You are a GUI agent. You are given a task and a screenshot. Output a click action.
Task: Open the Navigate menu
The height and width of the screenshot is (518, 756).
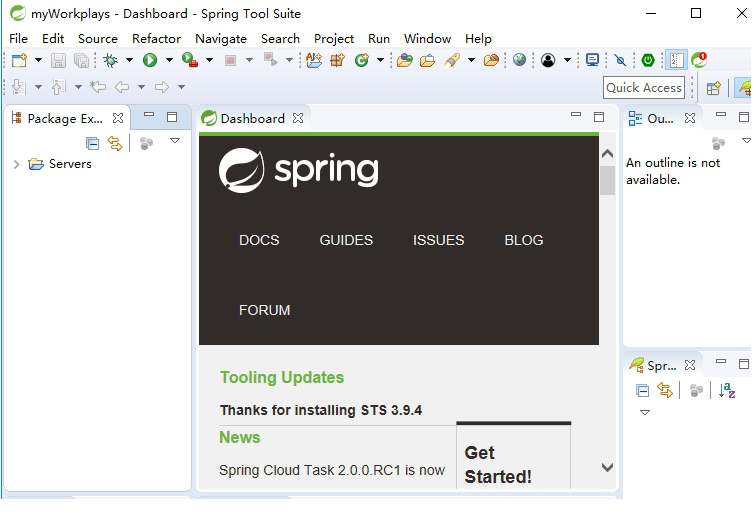click(221, 39)
